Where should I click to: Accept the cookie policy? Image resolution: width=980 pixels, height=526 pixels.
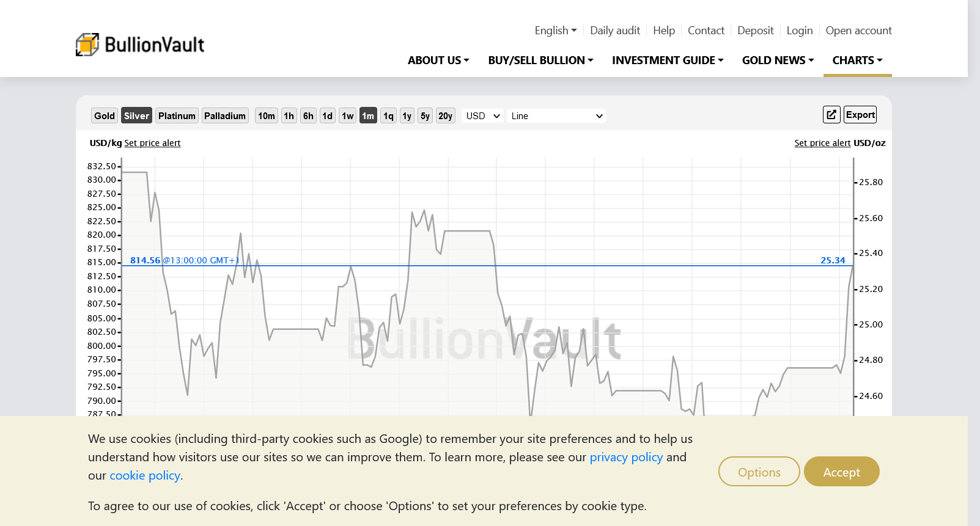click(841, 472)
